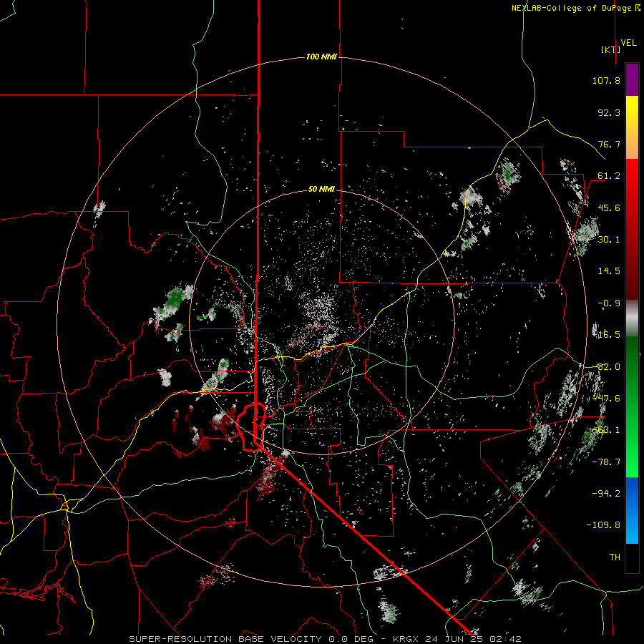Click the yellow segment of the color bar
This screenshot has width=644, height=644.
[x=632, y=112]
